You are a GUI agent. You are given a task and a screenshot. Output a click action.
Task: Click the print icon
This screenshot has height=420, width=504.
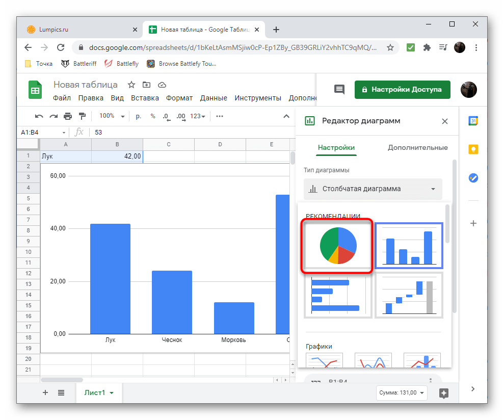click(68, 116)
